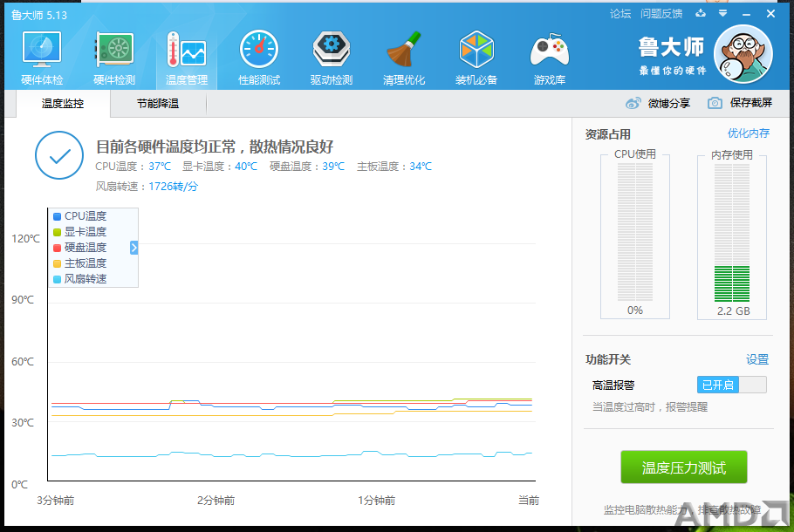Close the 鲁大师 window
This screenshot has height=532, width=794.
[x=770, y=14]
